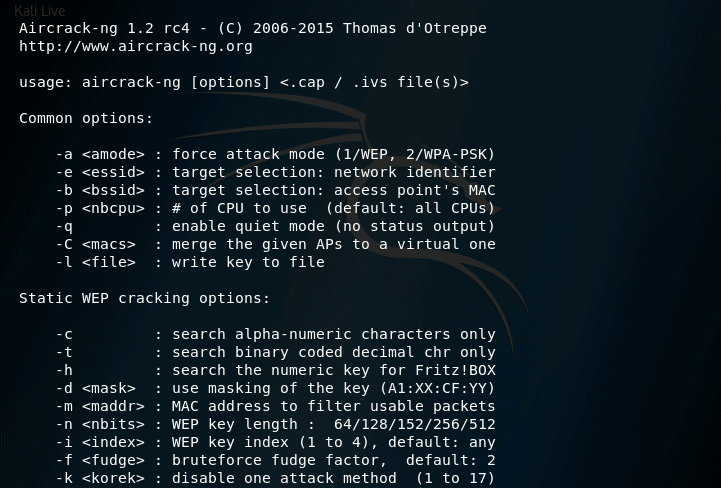Screen dimensions: 721x488
Task: Click the -t binary coded decimal line
Action: pyautogui.click(x=275, y=352)
